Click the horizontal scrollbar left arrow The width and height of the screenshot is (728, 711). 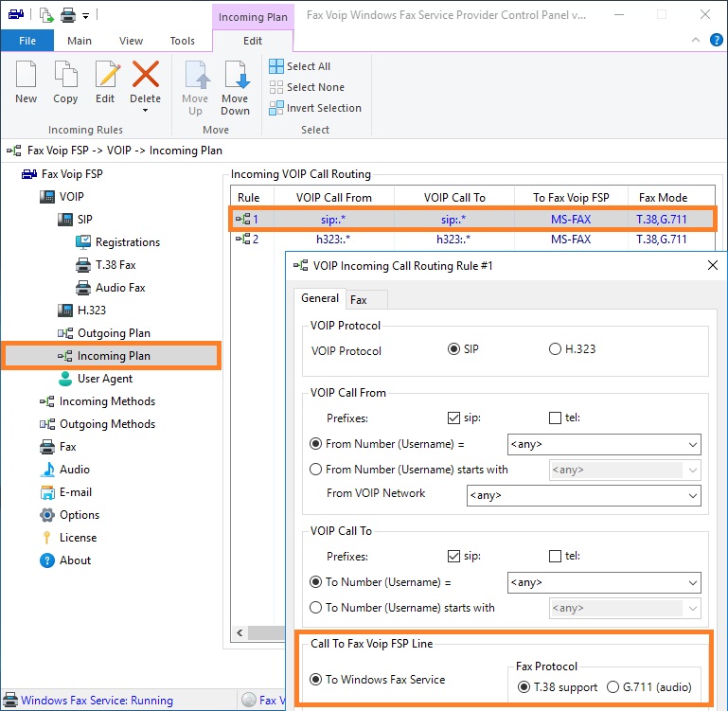[240, 632]
